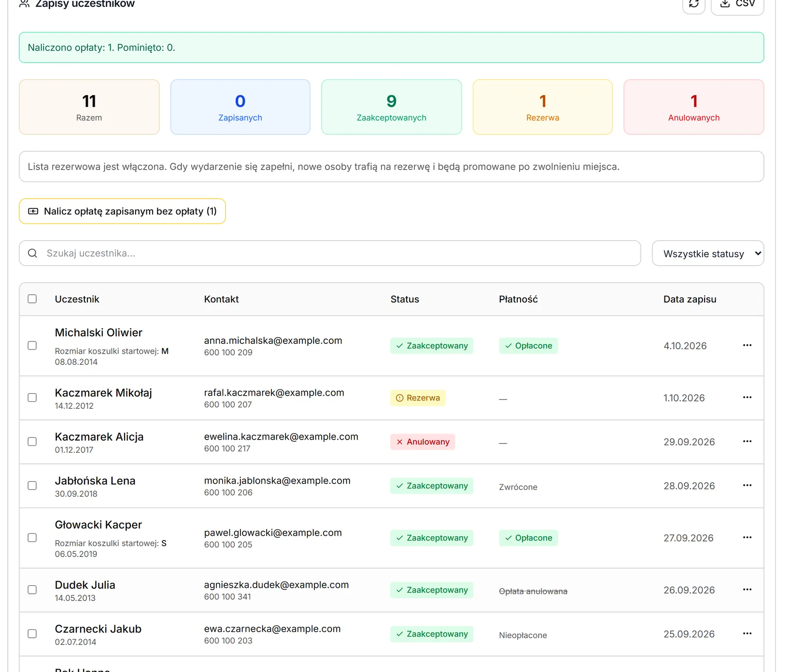The height and width of the screenshot is (672, 792).
Task: Click the Rezerwa summary card
Action: point(543,107)
